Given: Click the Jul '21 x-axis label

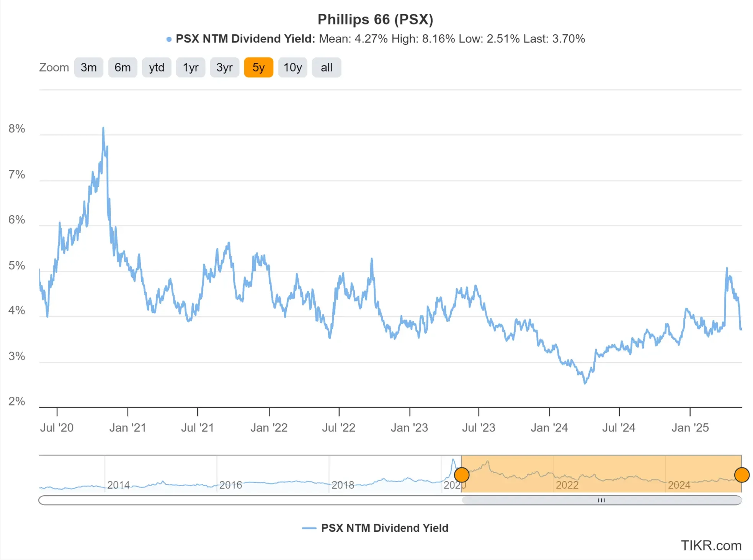Looking at the screenshot, I should [x=198, y=428].
